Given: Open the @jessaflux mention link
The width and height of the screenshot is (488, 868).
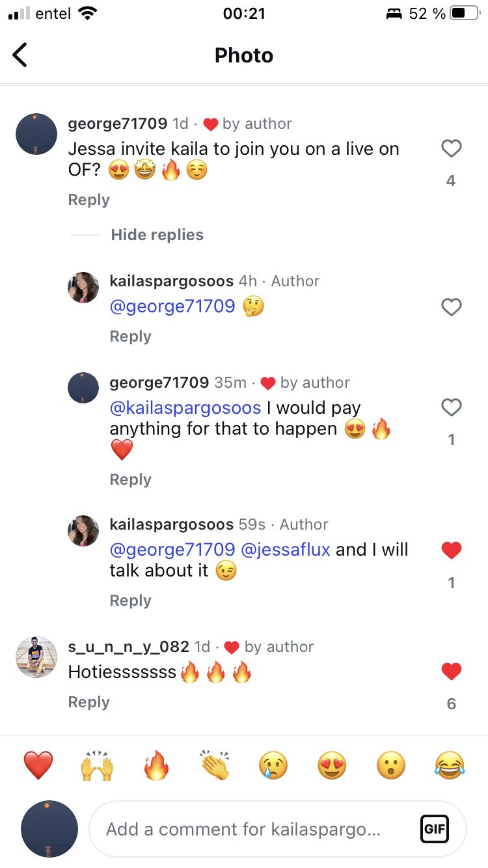Looking at the screenshot, I should coord(286,550).
